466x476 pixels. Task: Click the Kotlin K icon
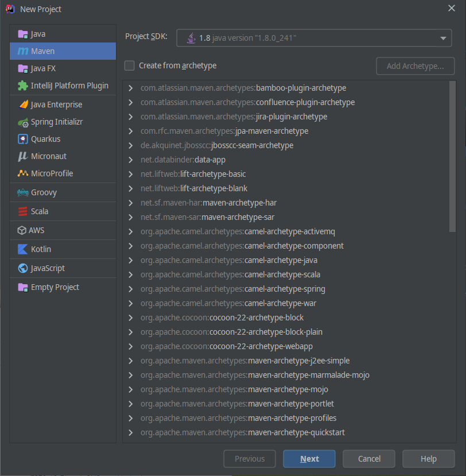[x=23, y=249]
